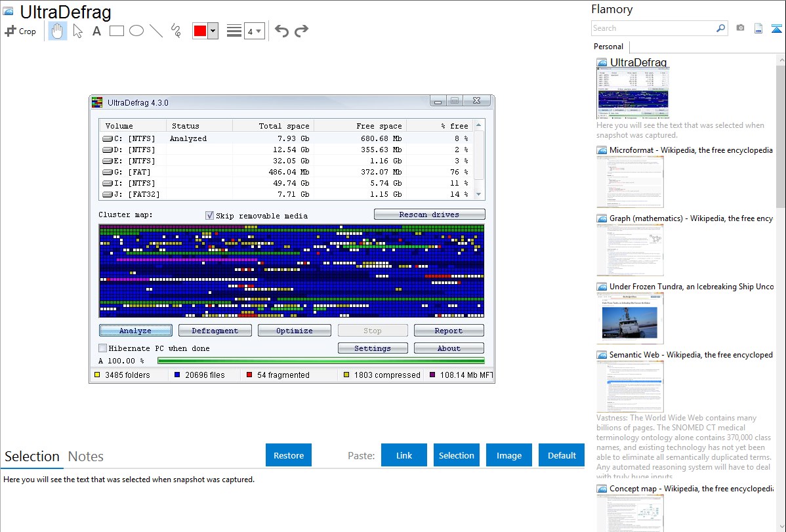The width and height of the screenshot is (786, 532).
Task: Click the document page icon in Flamory
Action: pyautogui.click(x=758, y=28)
